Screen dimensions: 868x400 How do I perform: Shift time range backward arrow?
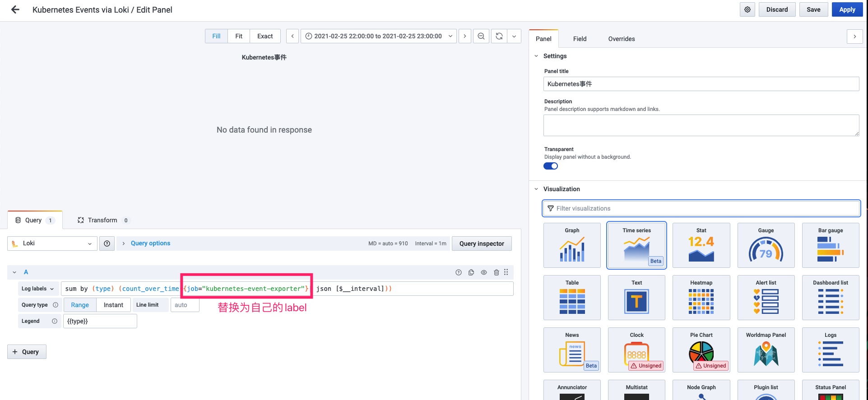[292, 36]
